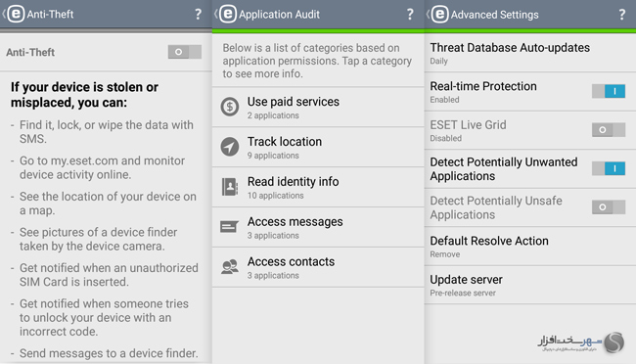The width and height of the screenshot is (636, 364).
Task: Tap the Read identity info contact-book icon
Action: (230, 187)
